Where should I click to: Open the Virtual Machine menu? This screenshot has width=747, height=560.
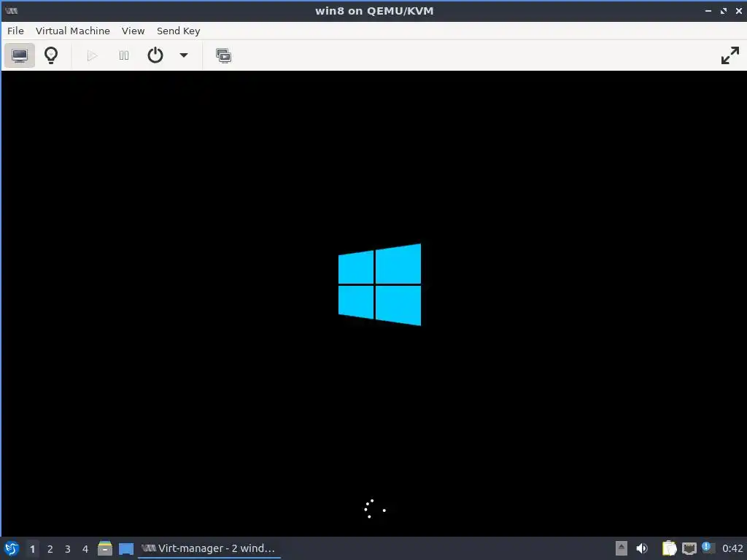73,31
